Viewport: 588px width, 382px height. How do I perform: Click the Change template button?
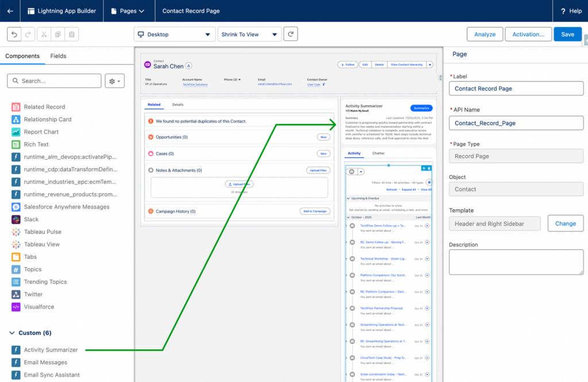click(x=565, y=223)
